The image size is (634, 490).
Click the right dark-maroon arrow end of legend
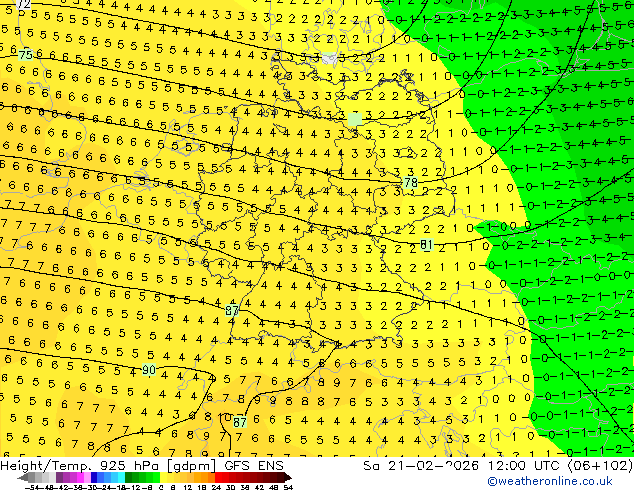pyautogui.click(x=287, y=478)
